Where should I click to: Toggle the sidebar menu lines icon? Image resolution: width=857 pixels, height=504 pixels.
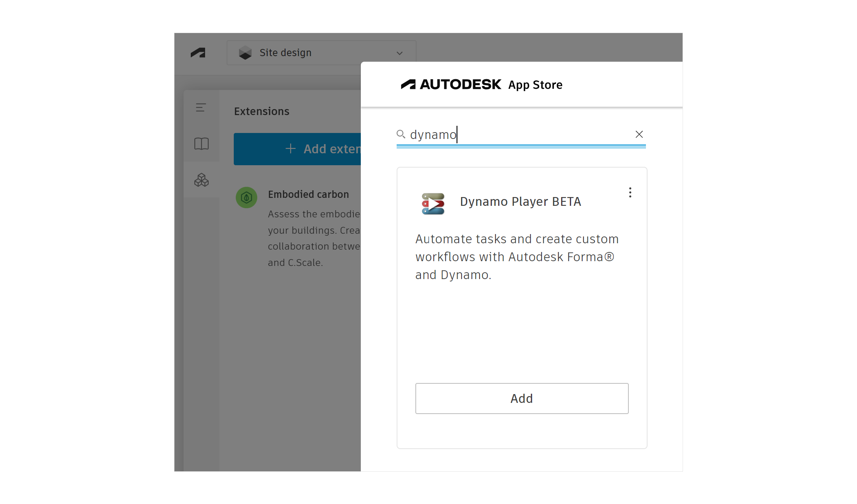(201, 107)
